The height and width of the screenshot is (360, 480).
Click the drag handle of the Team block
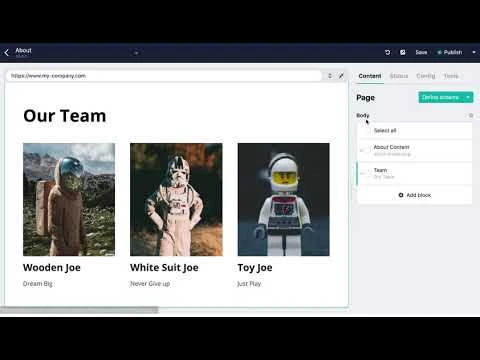(x=362, y=173)
